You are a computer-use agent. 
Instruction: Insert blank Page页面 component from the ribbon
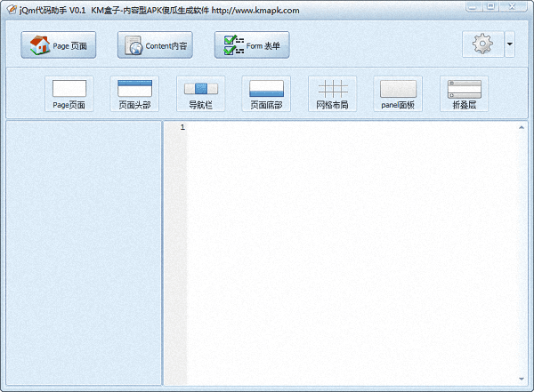pos(69,93)
